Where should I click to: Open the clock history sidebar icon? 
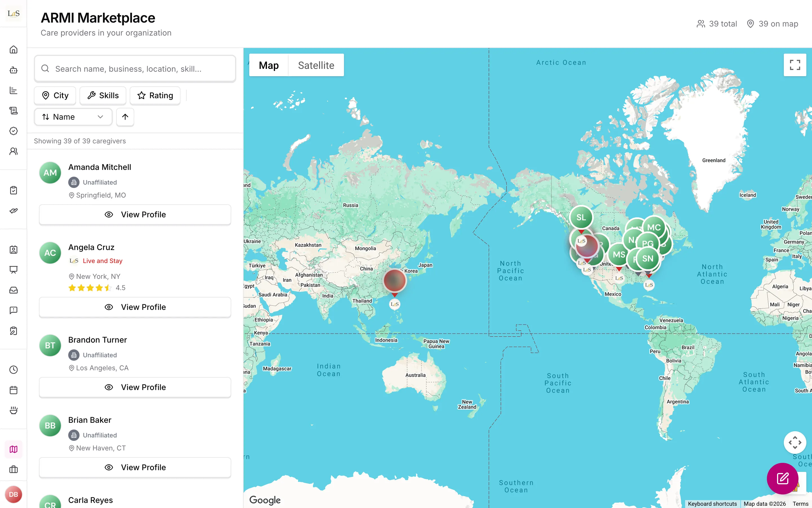coord(14,370)
